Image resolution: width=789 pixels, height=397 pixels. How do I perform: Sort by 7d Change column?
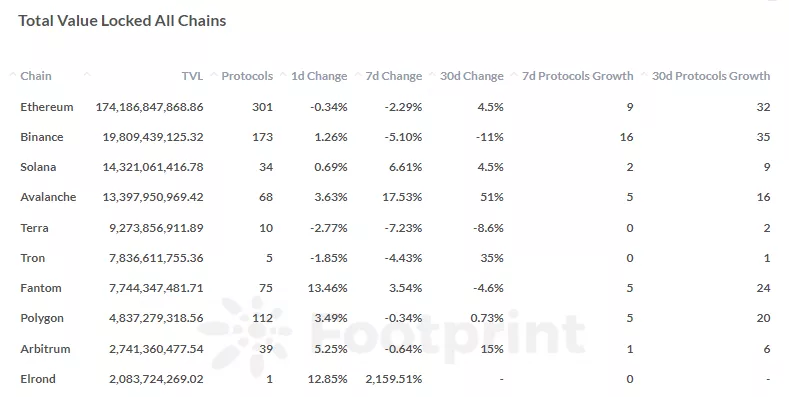tap(393, 76)
